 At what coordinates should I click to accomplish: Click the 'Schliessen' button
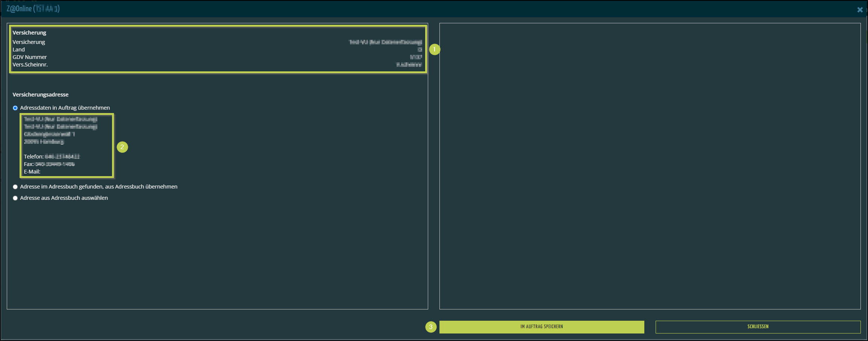point(757,327)
